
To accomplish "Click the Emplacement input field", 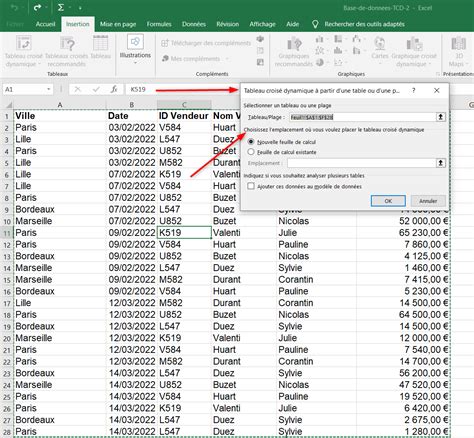I will click(x=361, y=163).
